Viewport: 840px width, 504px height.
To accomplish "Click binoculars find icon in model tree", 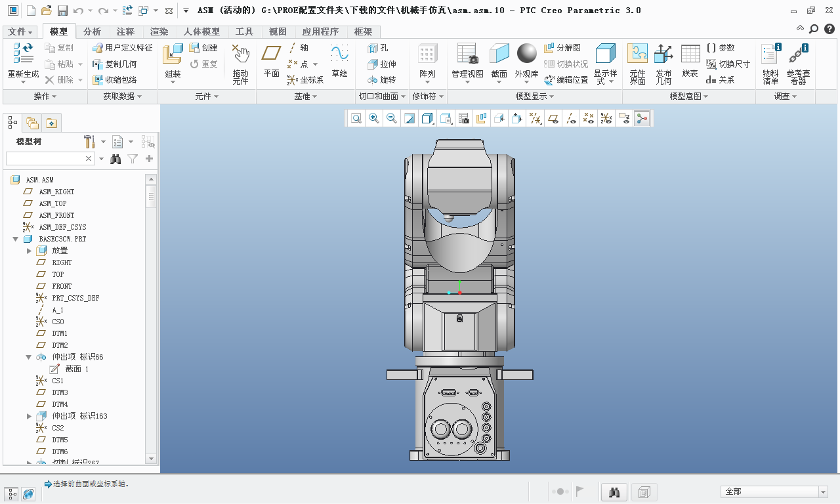I will click(x=115, y=159).
